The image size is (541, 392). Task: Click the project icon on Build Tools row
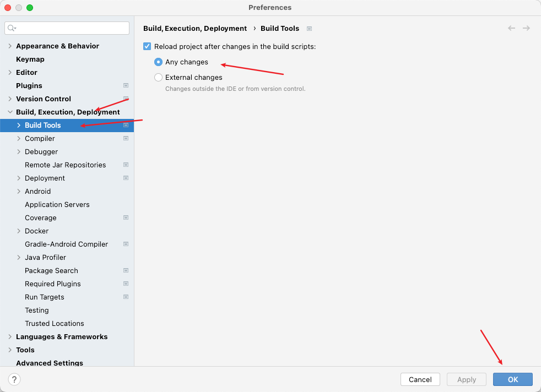click(x=126, y=125)
